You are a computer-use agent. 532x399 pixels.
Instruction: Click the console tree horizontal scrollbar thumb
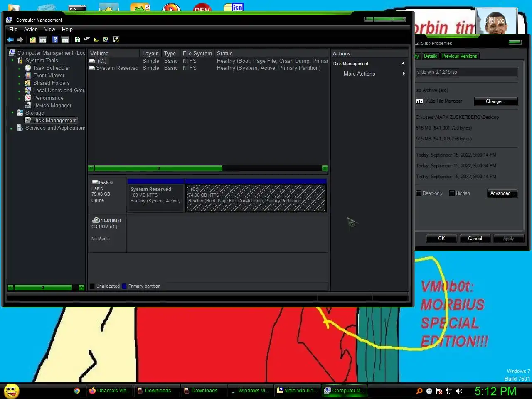[x=43, y=287]
